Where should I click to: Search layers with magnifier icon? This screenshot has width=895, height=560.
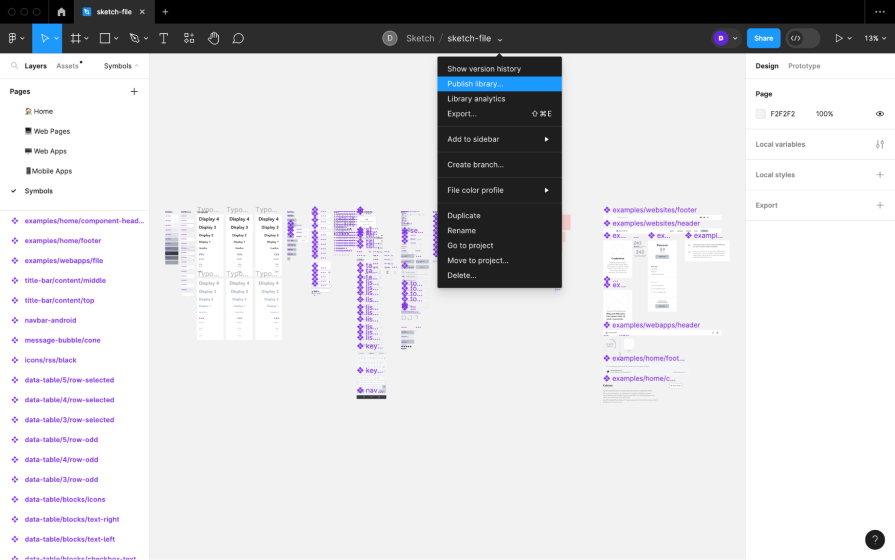14,66
